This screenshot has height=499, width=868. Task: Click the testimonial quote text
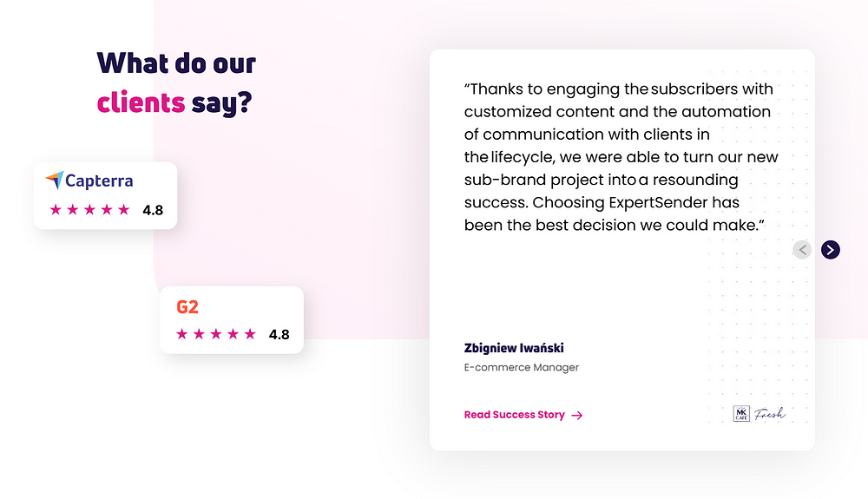621,157
